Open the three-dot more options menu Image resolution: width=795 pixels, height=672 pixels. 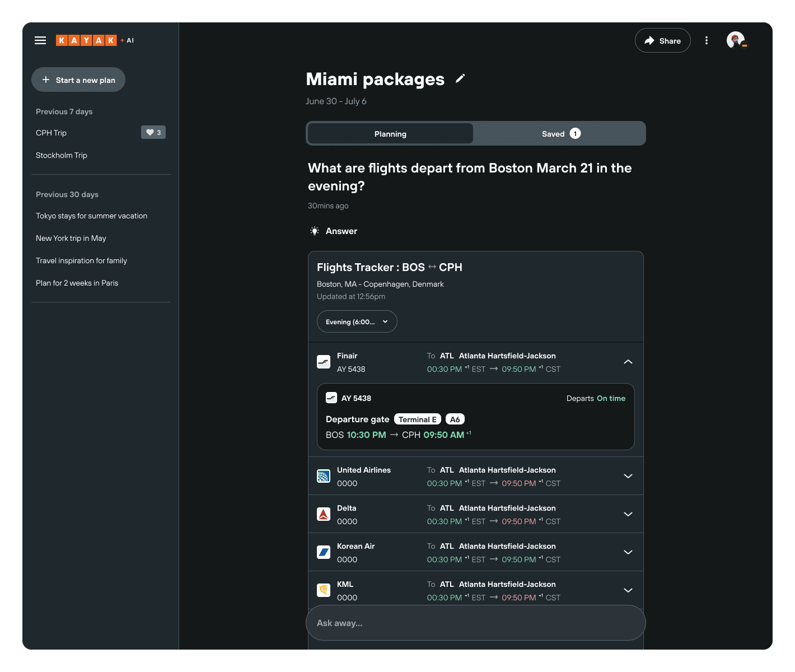click(x=707, y=40)
